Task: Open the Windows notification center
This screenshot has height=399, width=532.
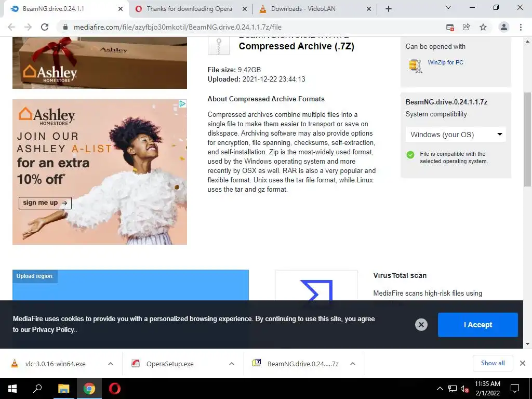Action: click(515, 389)
